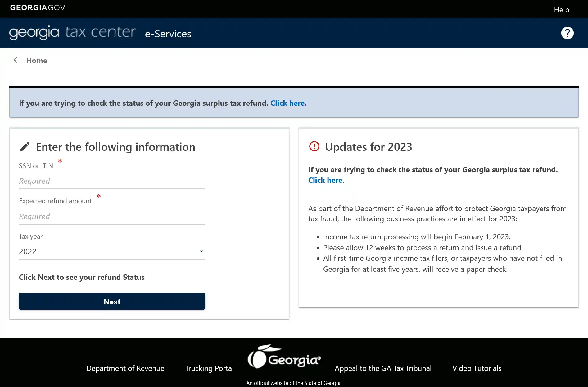Visit the Trucking Portal footer link
The image size is (588, 387).
209,368
